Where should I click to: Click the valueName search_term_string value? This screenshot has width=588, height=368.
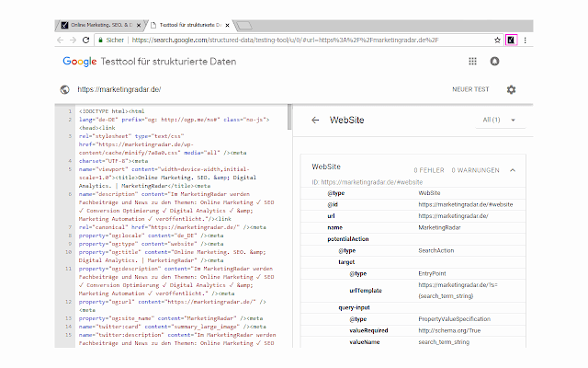pyautogui.click(x=444, y=342)
